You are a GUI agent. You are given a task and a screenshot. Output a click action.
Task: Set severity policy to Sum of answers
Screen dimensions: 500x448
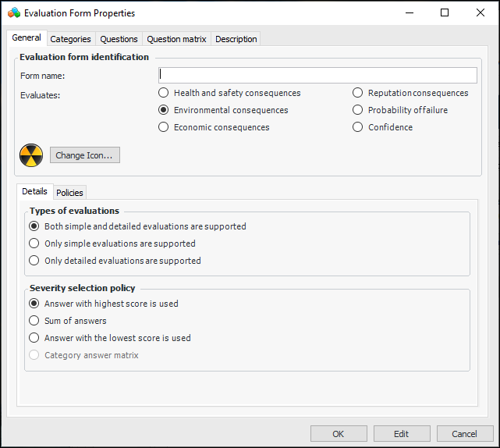click(x=34, y=321)
